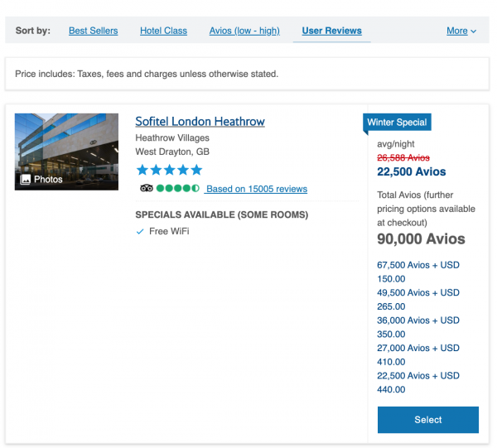
Task: Choose 67,500 Avios + USD 150.00 option
Action: coord(417,272)
